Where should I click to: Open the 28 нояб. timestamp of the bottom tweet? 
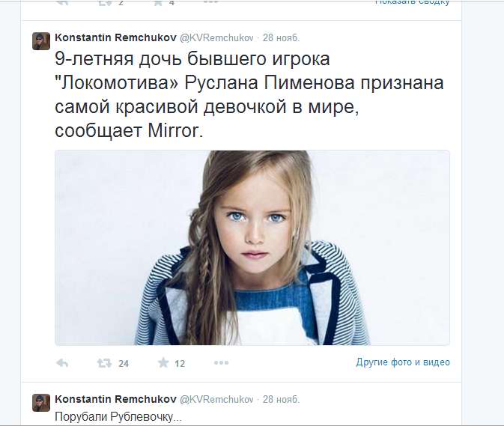coord(282,399)
